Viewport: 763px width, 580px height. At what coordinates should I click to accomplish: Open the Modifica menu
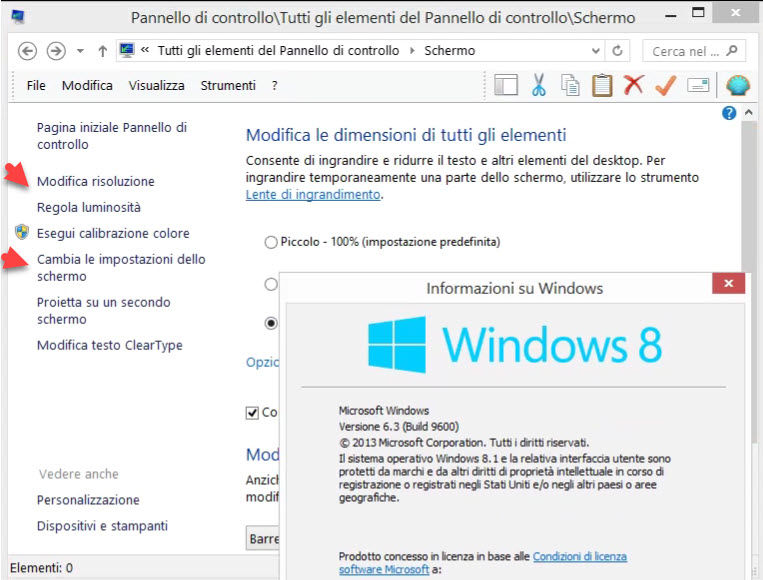pyautogui.click(x=87, y=86)
